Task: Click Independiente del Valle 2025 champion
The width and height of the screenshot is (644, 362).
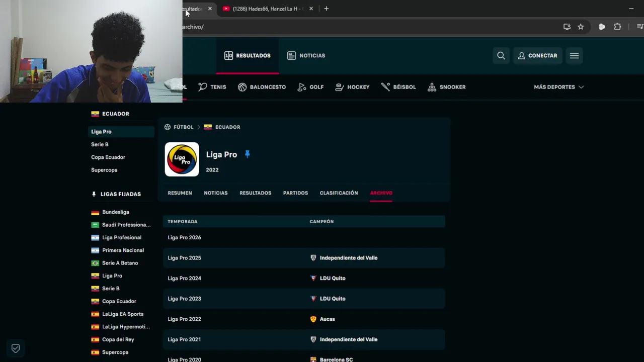Action: click(348, 258)
